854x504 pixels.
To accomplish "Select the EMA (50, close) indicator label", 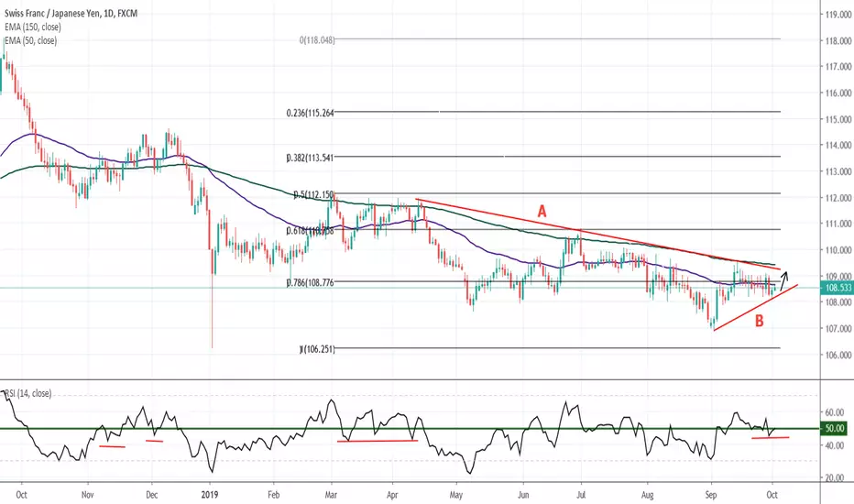I will coord(30,41).
